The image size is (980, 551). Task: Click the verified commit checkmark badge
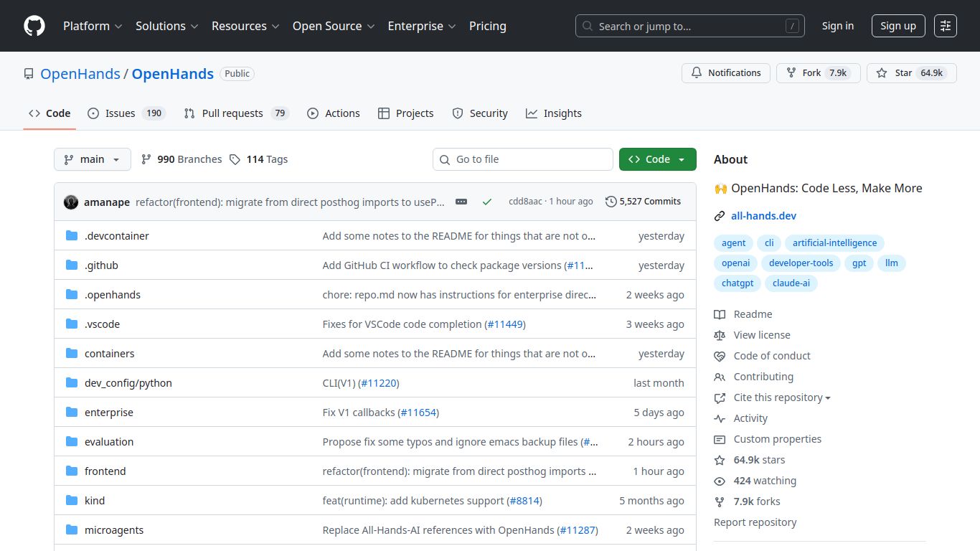[487, 202]
